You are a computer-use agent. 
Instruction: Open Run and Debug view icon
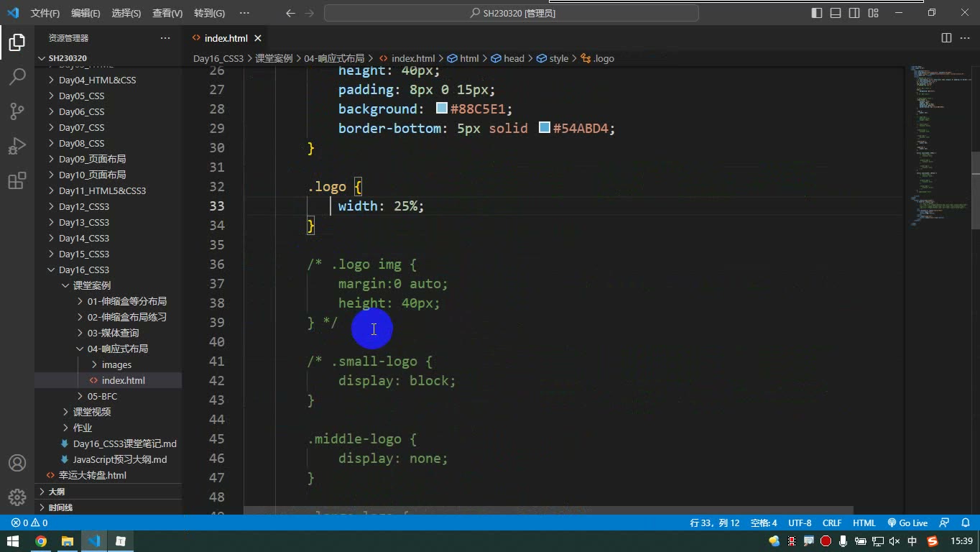click(17, 146)
